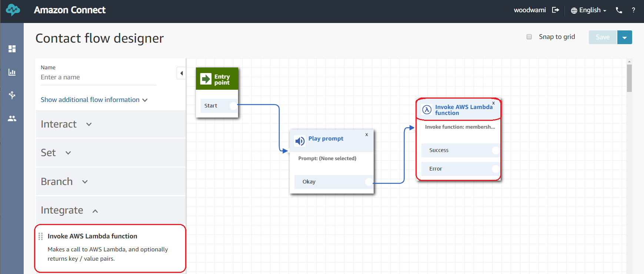Remove the Play prompt block with x
Image resolution: width=644 pixels, height=274 pixels.
coord(367,135)
